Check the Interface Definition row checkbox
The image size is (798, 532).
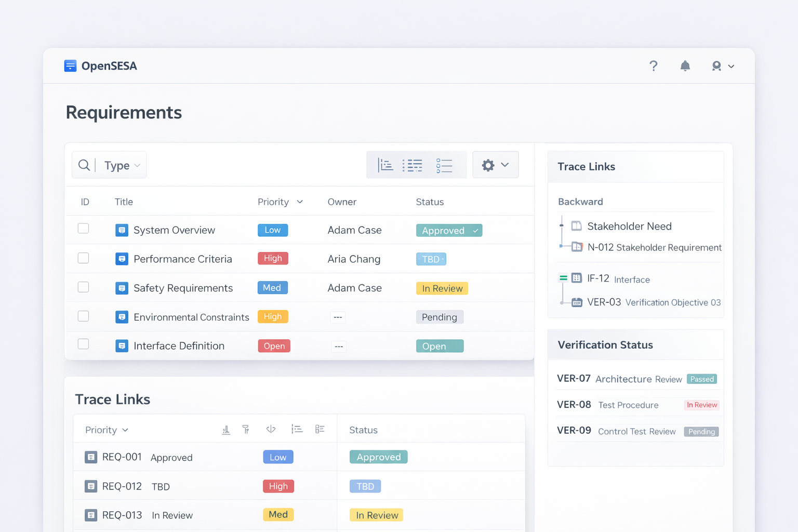click(x=83, y=344)
